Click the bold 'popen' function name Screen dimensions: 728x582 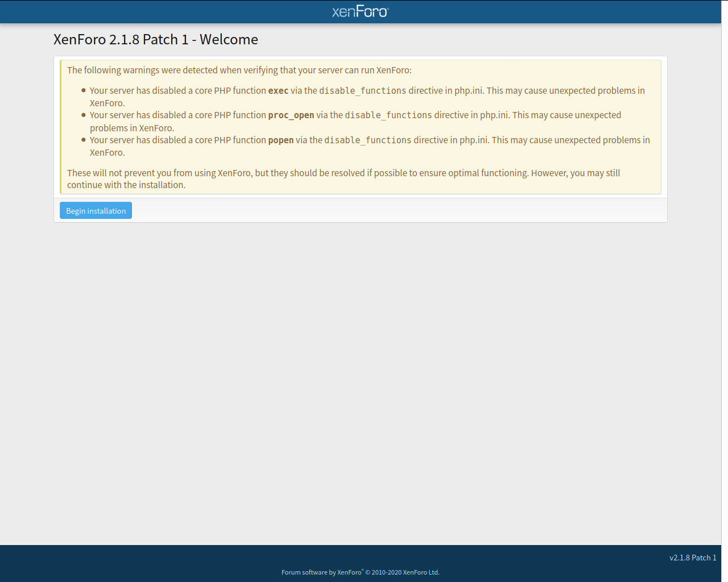[x=281, y=140]
